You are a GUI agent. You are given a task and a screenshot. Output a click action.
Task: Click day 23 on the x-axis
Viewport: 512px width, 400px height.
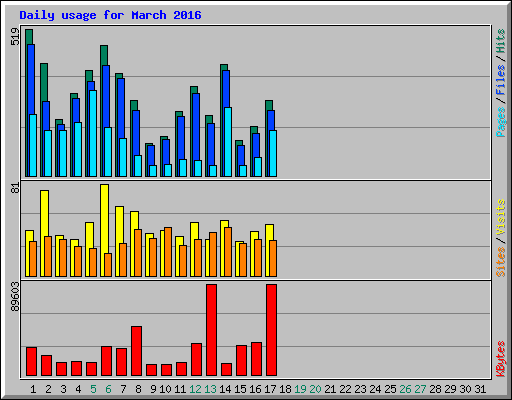point(360,389)
